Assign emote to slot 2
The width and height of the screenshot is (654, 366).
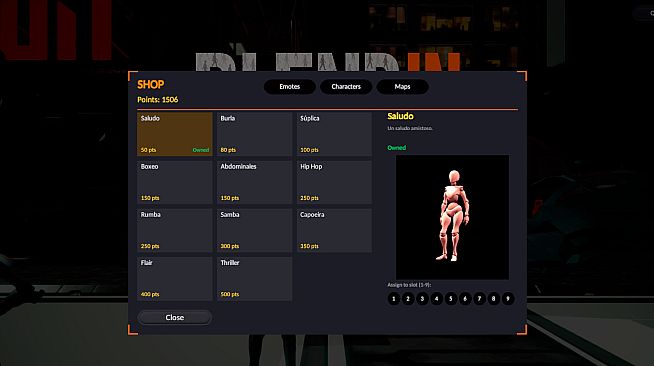(x=408, y=298)
